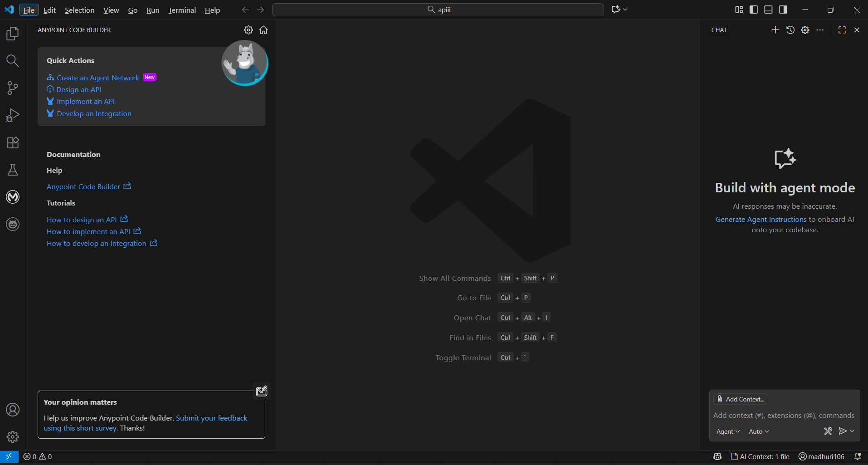Screen dimensions: 868x465
Task: Expand the send button options chevron
Action: 853,431
